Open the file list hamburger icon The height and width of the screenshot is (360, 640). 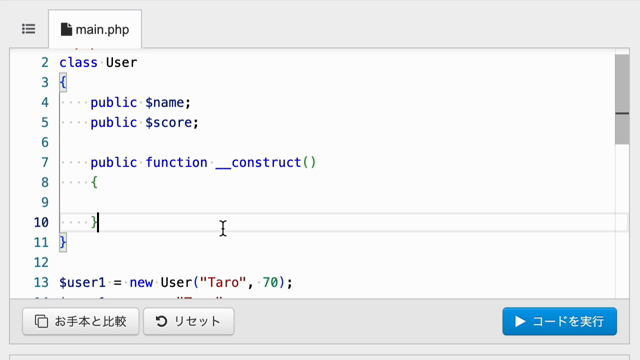click(x=29, y=29)
